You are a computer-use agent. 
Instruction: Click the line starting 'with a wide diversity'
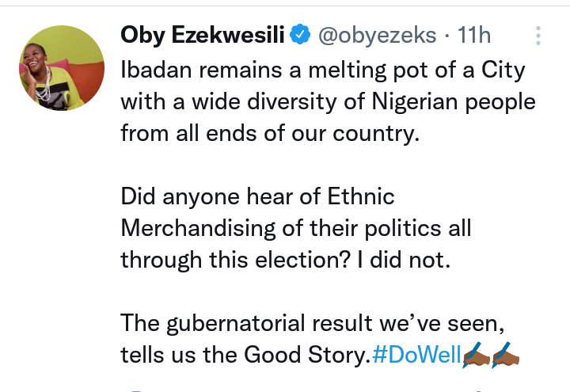328,102
